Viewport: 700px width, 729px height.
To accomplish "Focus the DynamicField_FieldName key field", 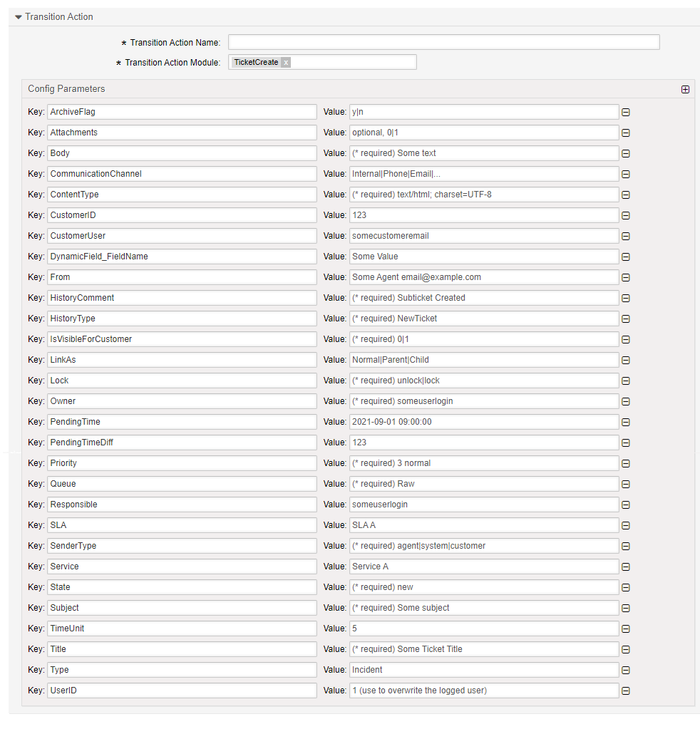I will tap(182, 257).
